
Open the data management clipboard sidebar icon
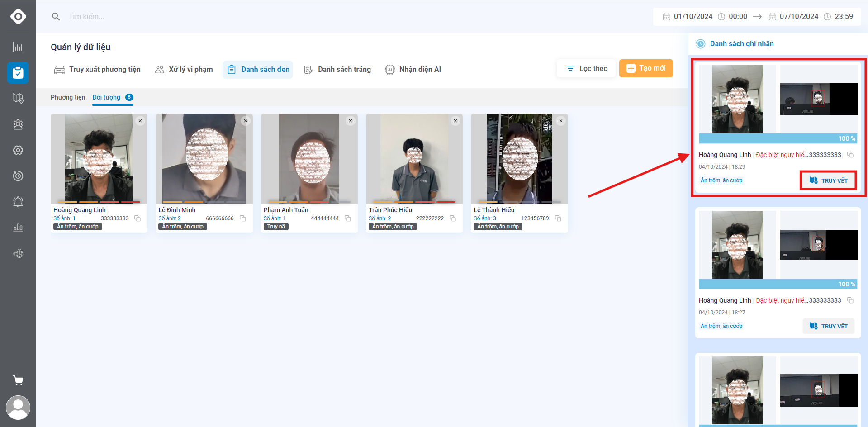tap(18, 73)
